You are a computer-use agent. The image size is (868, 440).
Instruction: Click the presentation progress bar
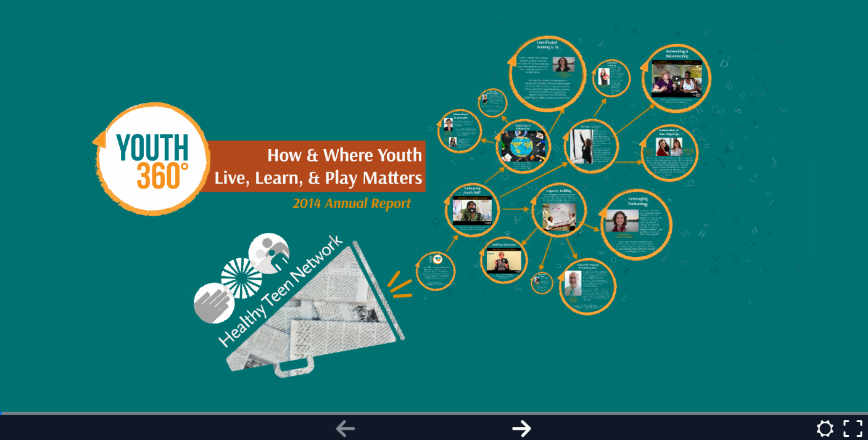(x=434, y=413)
